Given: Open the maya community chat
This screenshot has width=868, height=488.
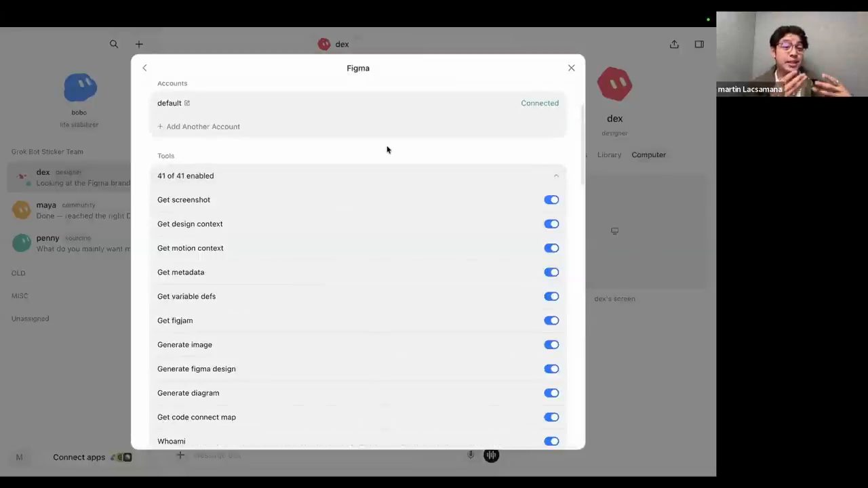Looking at the screenshot, I should tap(71, 210).
